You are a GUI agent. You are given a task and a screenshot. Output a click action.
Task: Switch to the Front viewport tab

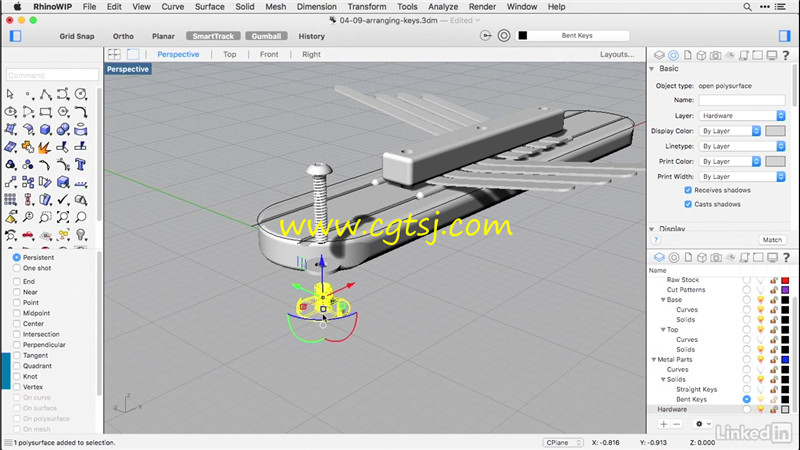pyautogui.click(x=269, y=54)
